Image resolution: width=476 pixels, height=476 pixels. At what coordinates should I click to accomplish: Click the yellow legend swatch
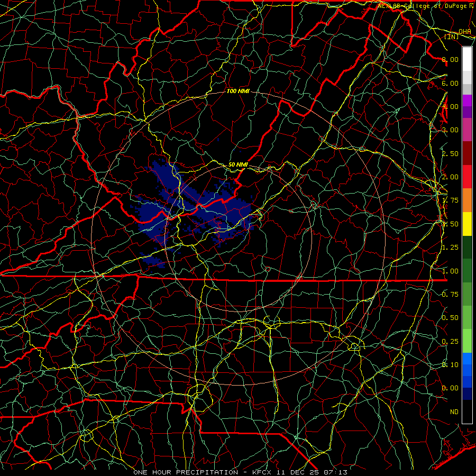point(467,224)
